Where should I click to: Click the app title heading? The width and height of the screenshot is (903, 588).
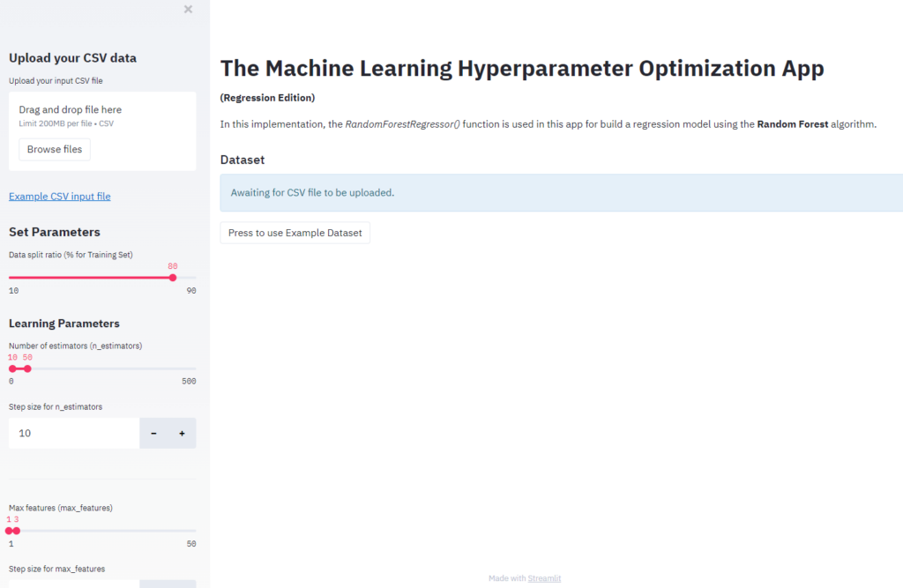[x=522, y=69]
